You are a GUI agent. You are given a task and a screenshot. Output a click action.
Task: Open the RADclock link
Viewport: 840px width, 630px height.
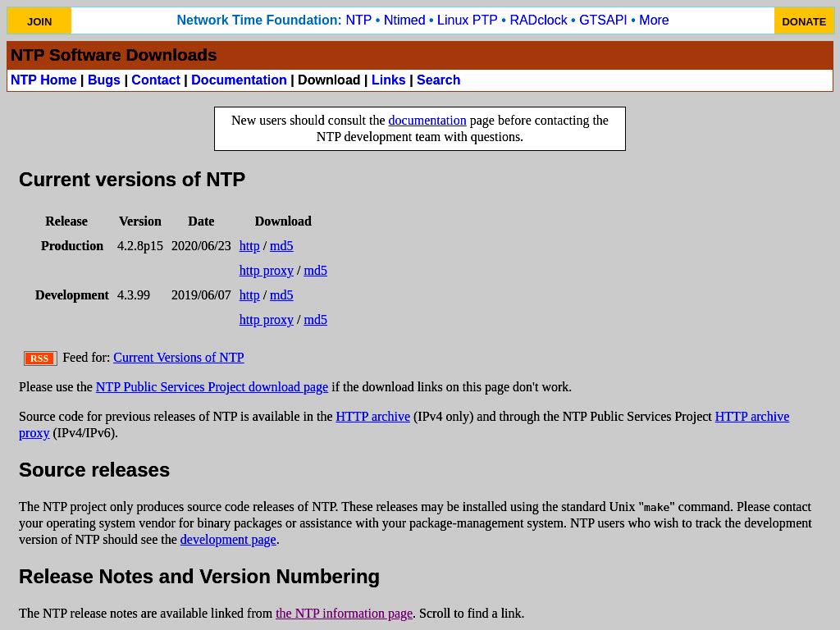pos(538,21)
